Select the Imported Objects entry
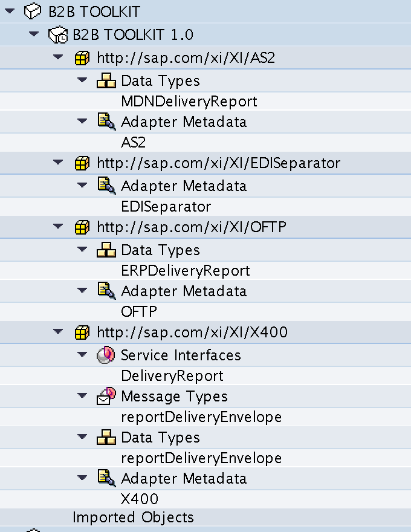 [133, 517]
